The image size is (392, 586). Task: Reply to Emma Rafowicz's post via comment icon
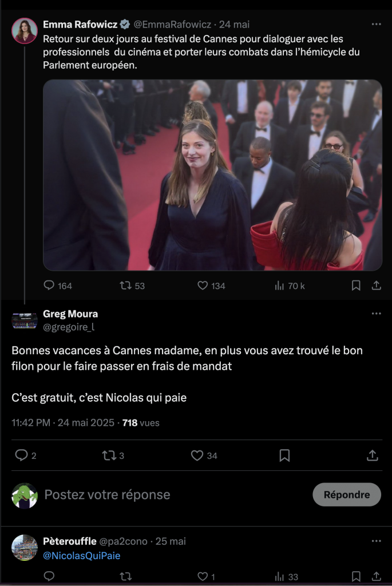pos(50,285)
